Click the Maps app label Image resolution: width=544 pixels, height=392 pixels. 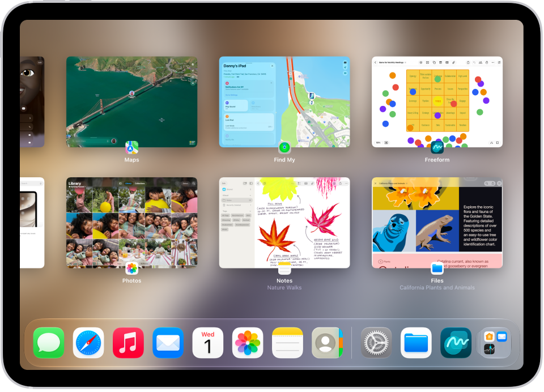click(x=131, y=160)
